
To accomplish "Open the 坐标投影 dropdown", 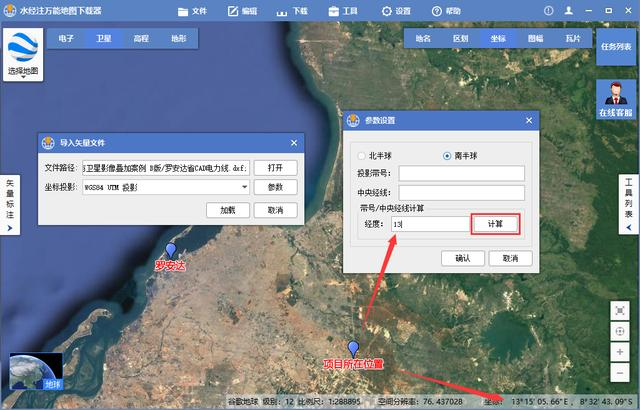I will 166,187.
